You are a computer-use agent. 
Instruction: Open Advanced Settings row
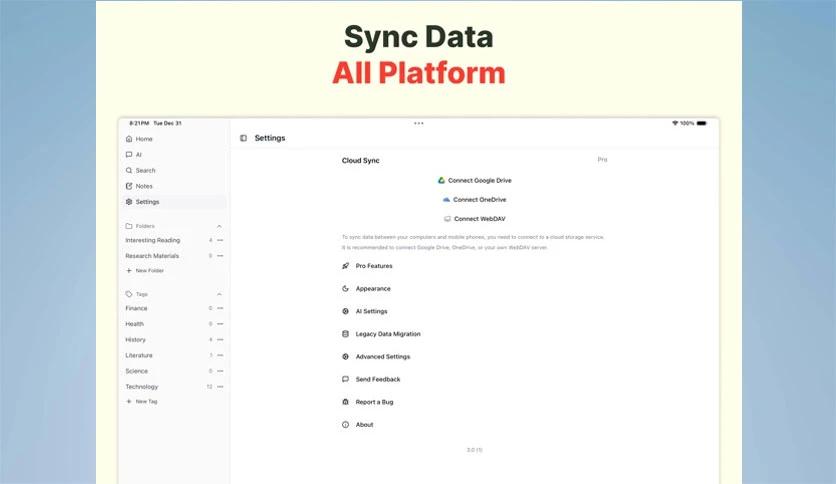(382, 357)
